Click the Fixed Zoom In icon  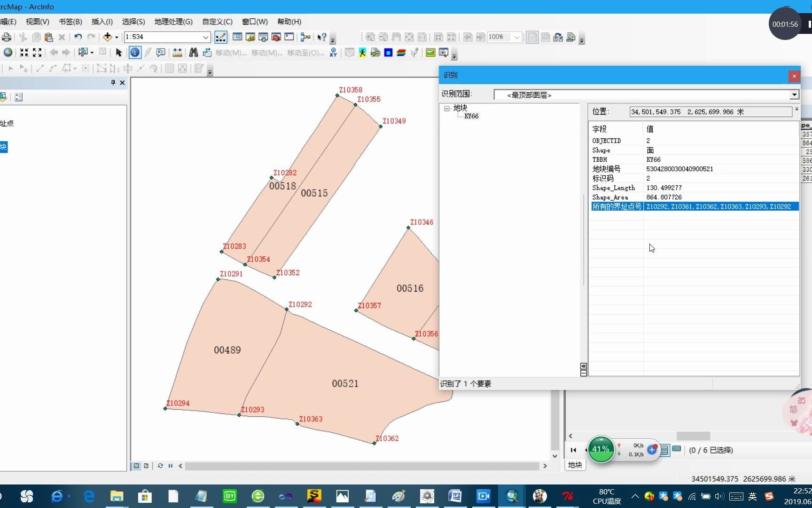point(24,52)
